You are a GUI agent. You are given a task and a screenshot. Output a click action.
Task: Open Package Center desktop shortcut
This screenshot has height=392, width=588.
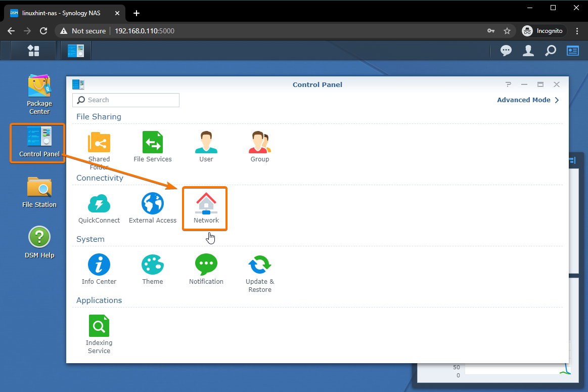click(39, 94)
